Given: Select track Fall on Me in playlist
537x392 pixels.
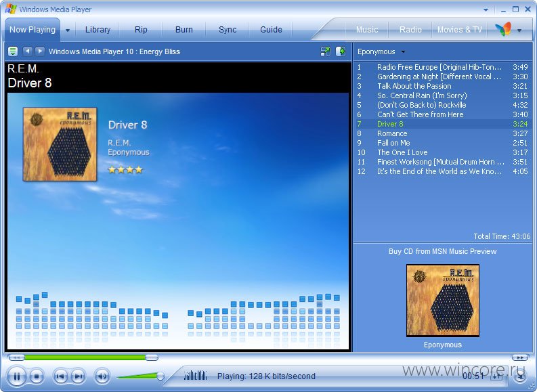Looking at the screenshot, I should tap(442, 143).
